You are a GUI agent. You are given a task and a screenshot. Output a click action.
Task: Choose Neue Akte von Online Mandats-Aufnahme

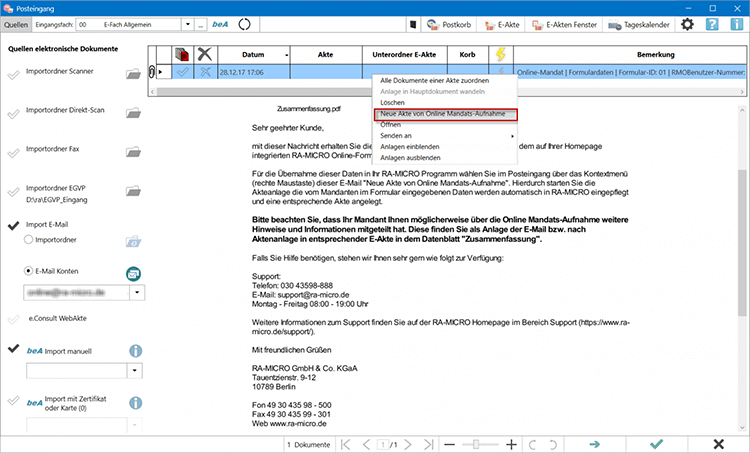pos(445,114)
